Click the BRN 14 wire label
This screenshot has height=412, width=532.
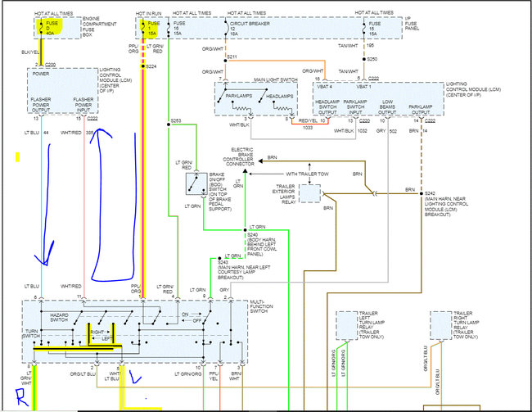point(418,131)
